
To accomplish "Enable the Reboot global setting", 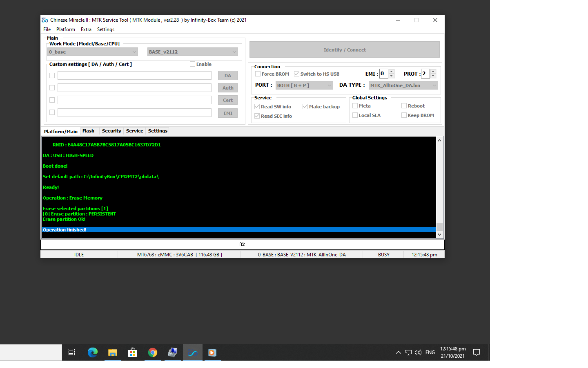I will click(x=404, y=106).
